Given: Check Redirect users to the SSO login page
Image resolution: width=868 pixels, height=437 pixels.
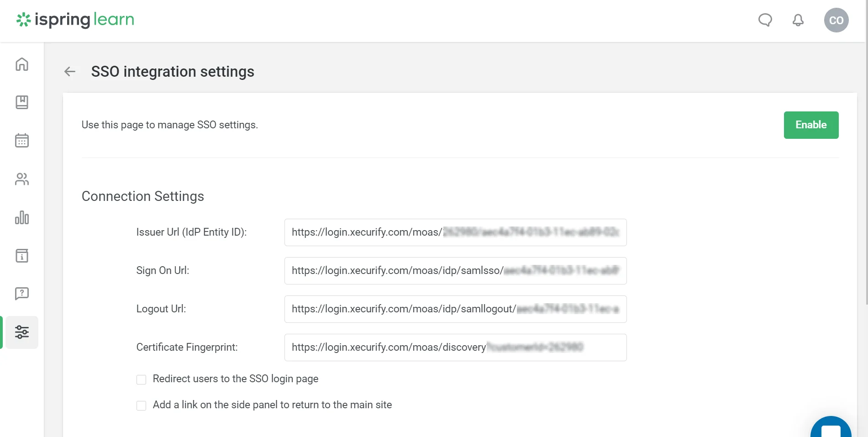Looking at the screenshot, I should pyautogui.click(x=142, y=379).
